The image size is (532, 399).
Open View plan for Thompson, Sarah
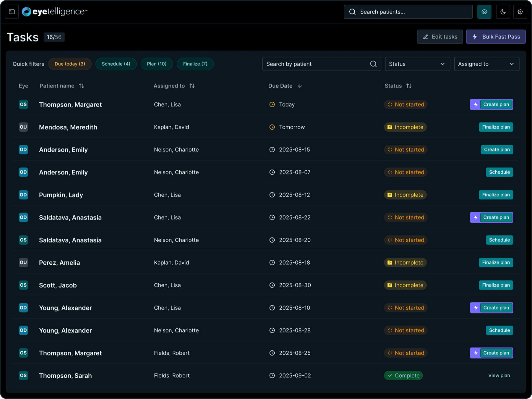[499, 376]
